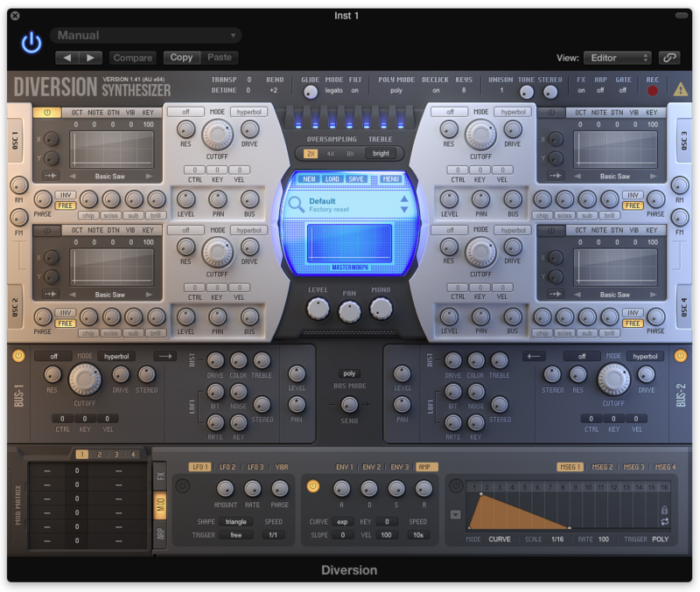This screenshot has width=700, height=592.
Task: Open OSC 1 filter hyperbol mode dropdown
Action: click(x=248, y=112)
